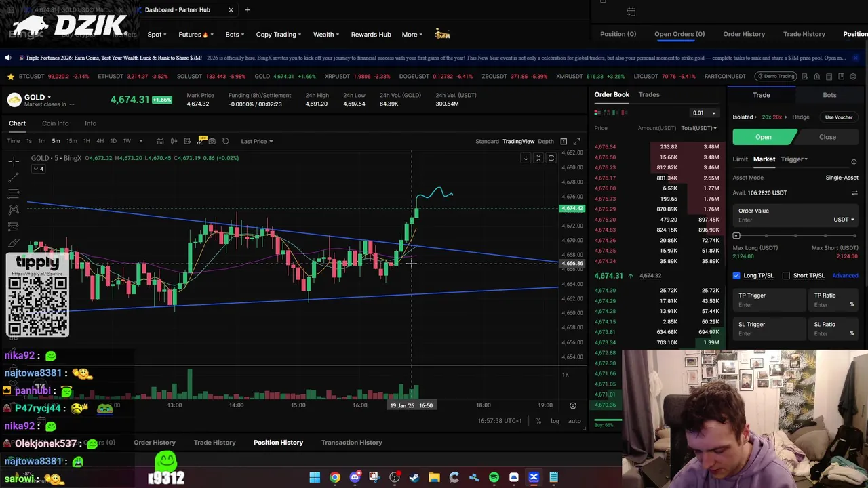Open Discord from the taskbar
Viewport: 868px width, 488px height.
point(355,477)
